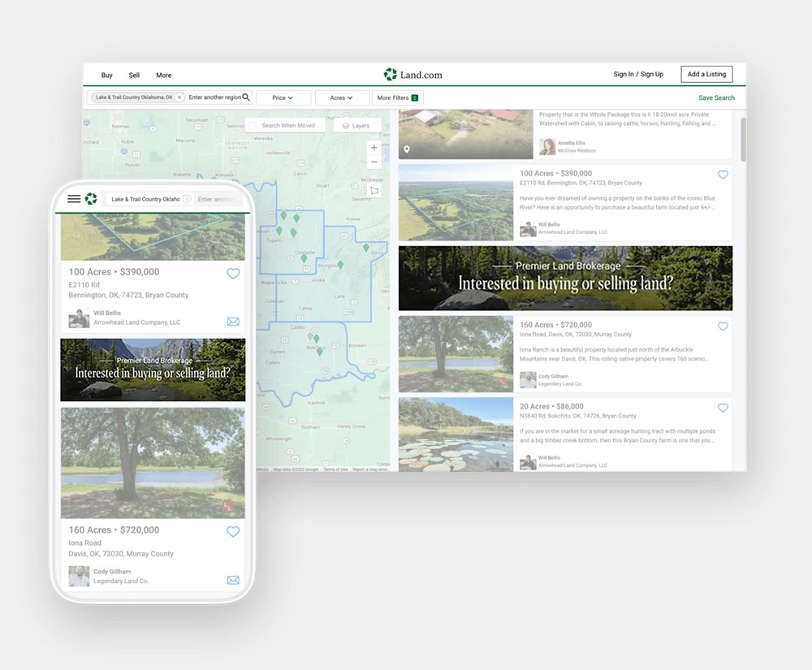
Task: Click the Add a Listing button
Action: (x=706, y=74)
